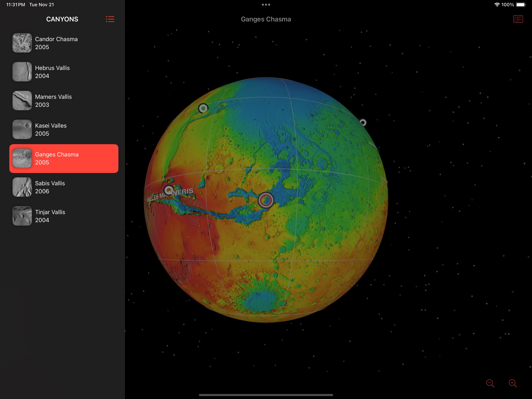Viewport: 532px width, 399px height.
Task: Open the info panel icon at top right
Action: (x=518, y=19)
